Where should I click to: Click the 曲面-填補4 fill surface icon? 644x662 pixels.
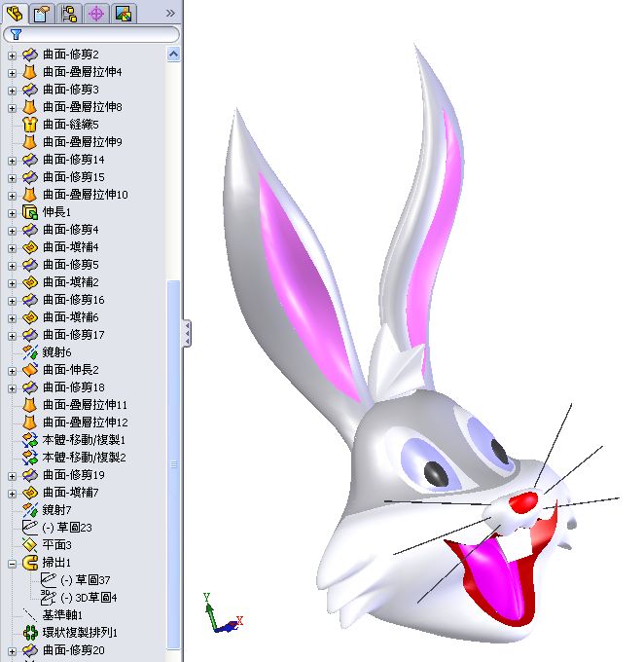pyautogui.click(x=30, y=247)
